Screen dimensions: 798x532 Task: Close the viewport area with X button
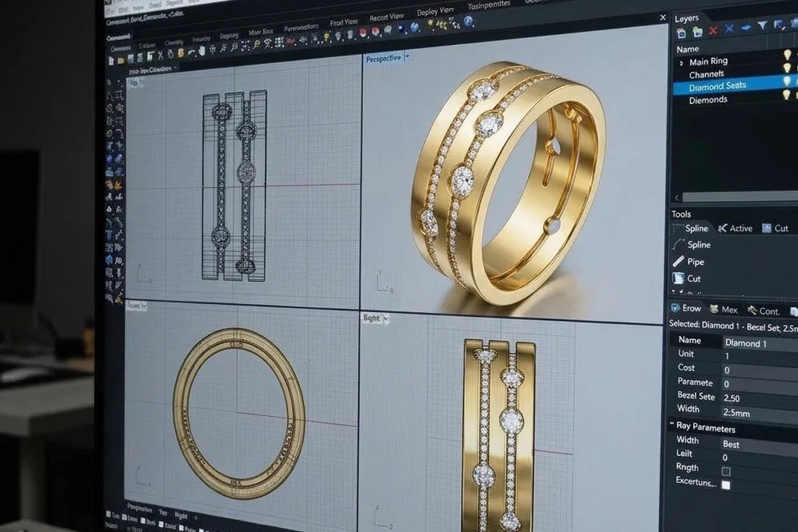[662, 17]
